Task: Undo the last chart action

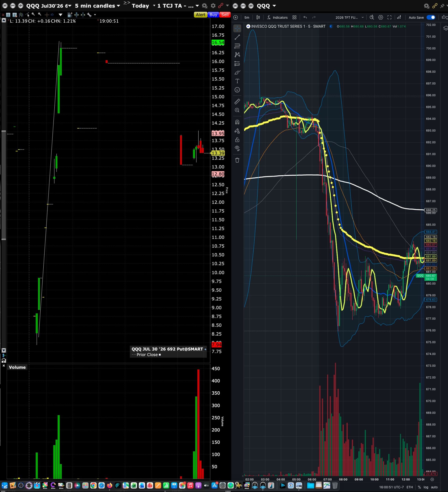Action: pos(305,17)
